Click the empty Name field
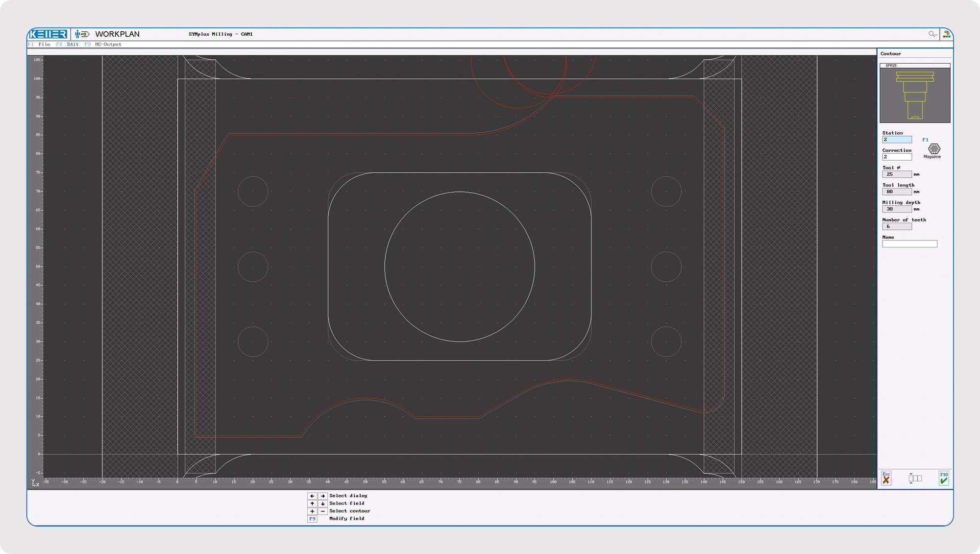 909,244
